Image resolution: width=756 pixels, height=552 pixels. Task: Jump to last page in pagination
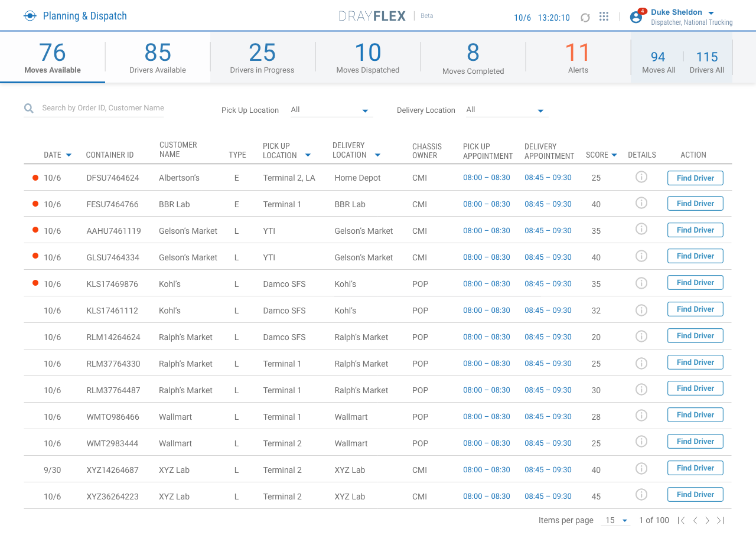pos(720,521)
